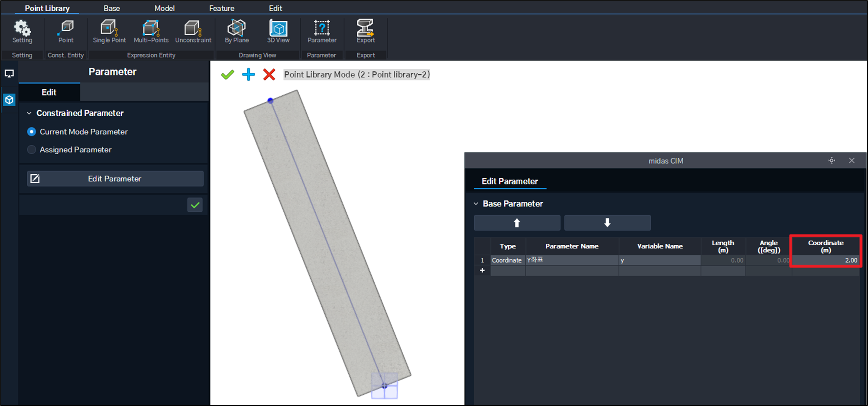
Task: Click the blue point at top of beam
Action: (270, 101)
